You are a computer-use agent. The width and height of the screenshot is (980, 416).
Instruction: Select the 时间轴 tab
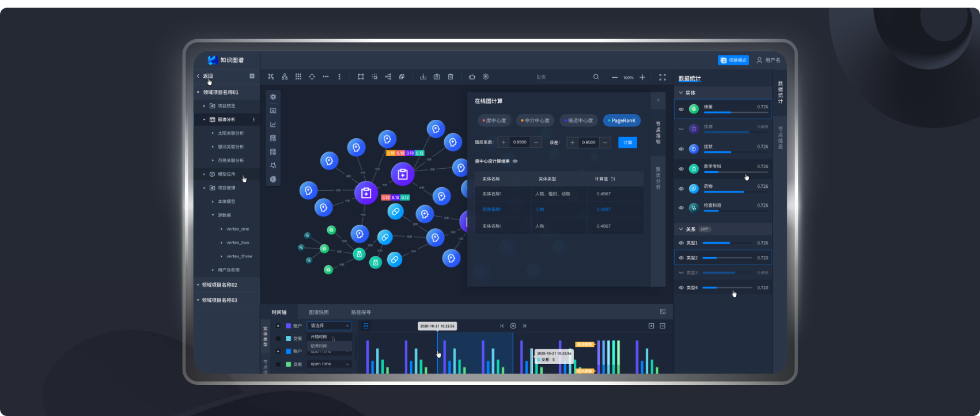(x=279, y=312)
